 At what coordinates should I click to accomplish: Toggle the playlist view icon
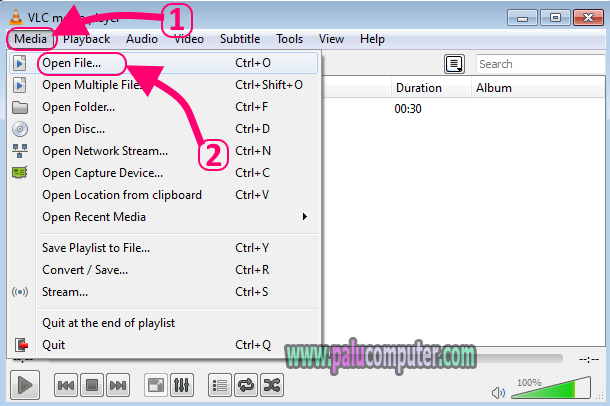click(220, 385)
